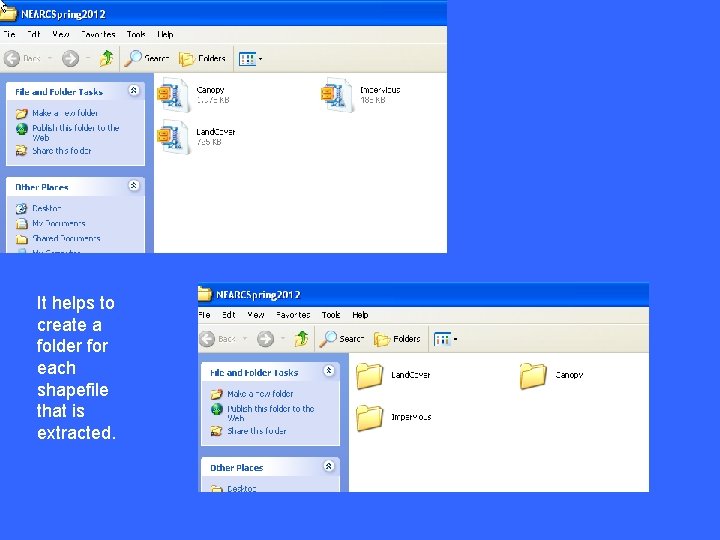Open Desktop link in lower window Other Places

coord(242,489)
